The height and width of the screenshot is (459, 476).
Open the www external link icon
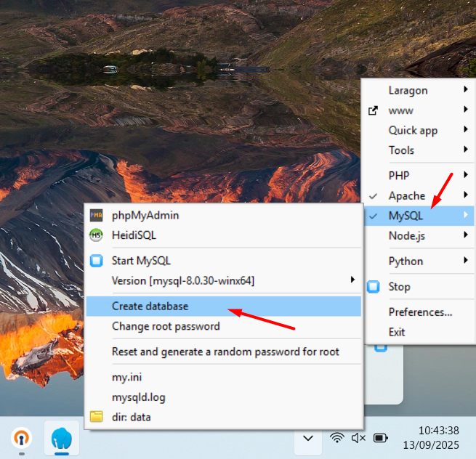[x=374, y=110]
